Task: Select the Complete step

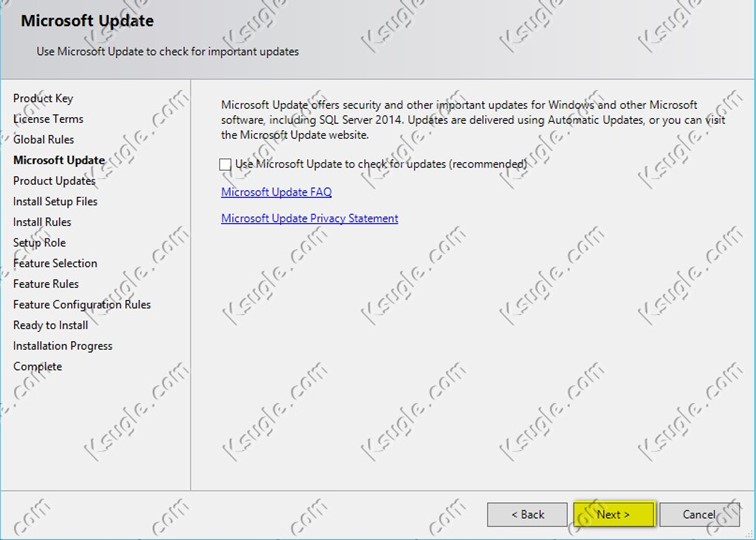Action: pyautogui.click(x=38, y=366)
